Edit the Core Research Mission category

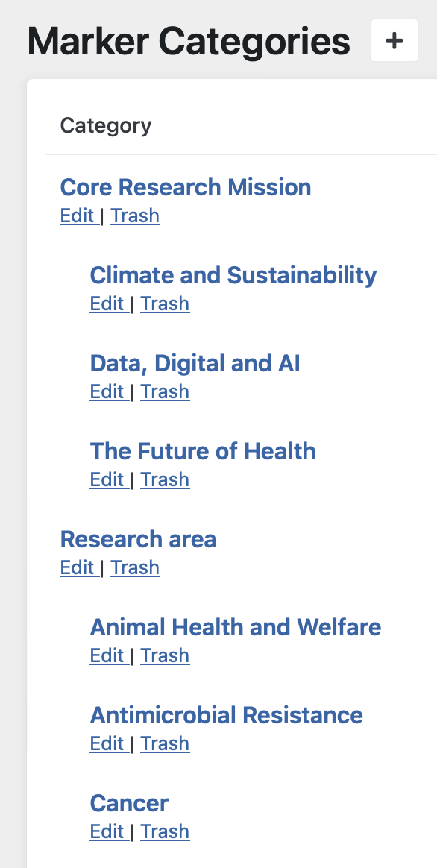(75, 216)
